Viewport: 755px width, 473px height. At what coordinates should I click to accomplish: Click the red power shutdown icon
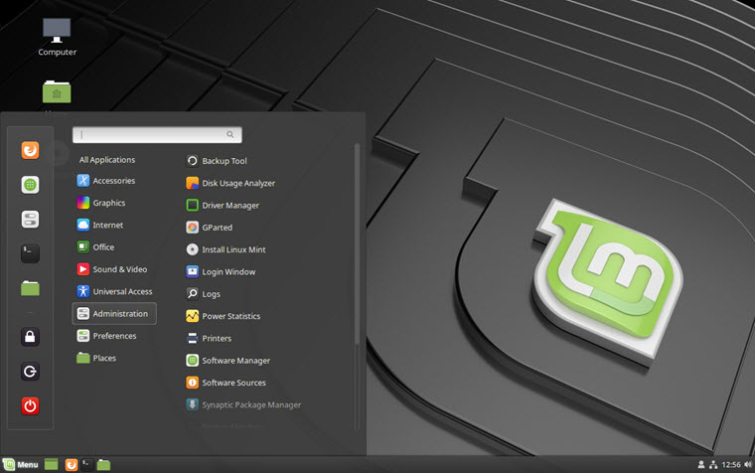coord(30,406)
